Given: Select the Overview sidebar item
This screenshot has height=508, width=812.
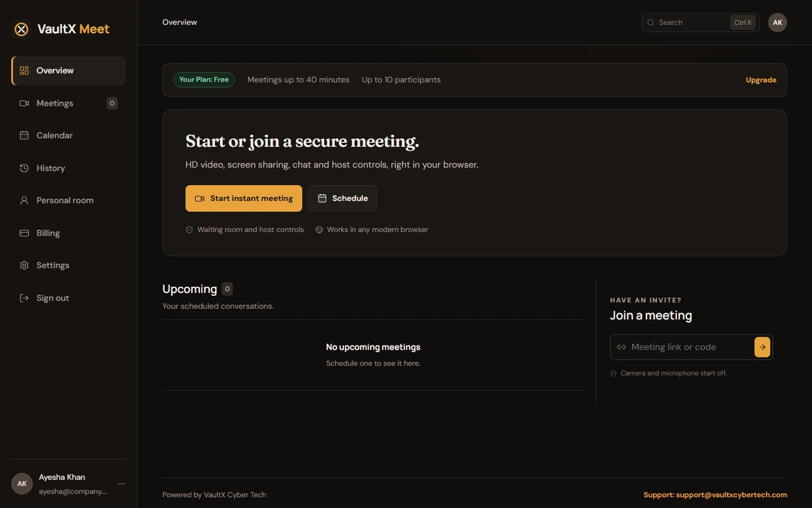Looking at the screenshot, I should tap(68, 71).
